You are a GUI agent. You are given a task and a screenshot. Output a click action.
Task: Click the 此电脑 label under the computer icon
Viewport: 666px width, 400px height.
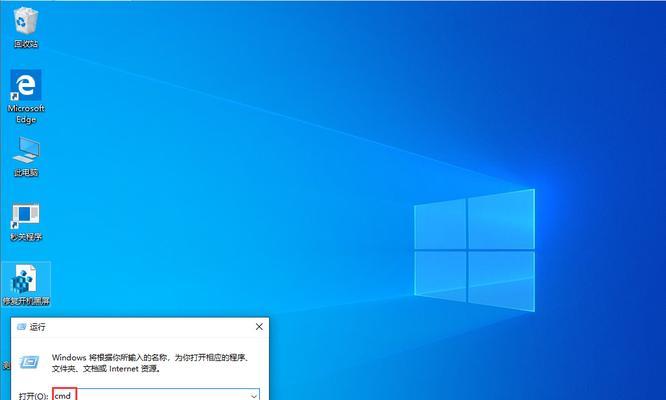click(x=26, y=173)
